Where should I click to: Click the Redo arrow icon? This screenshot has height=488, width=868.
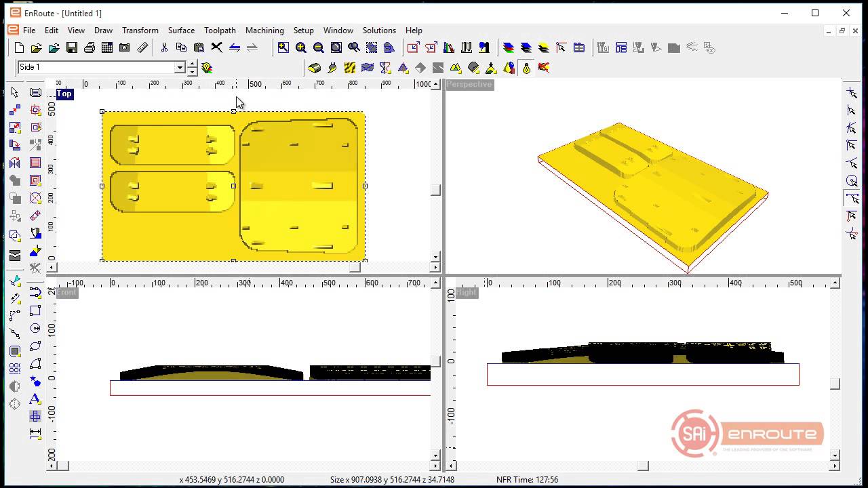coord(252,47)
